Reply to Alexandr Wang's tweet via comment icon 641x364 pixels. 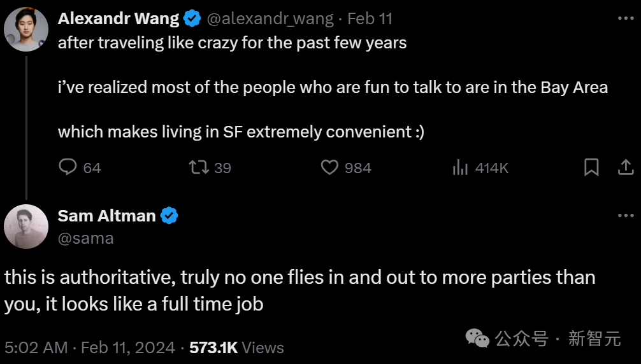68,167
